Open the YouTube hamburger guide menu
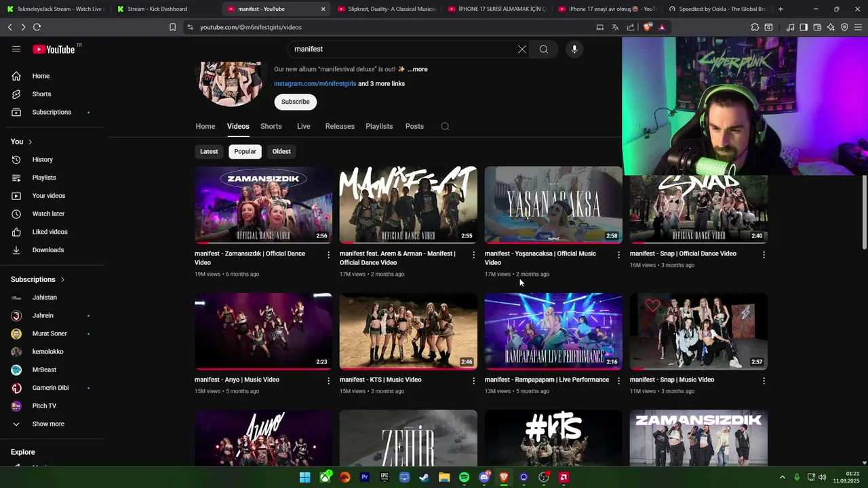868x488 pixels. pyautogui.click(x=16, y=49)
